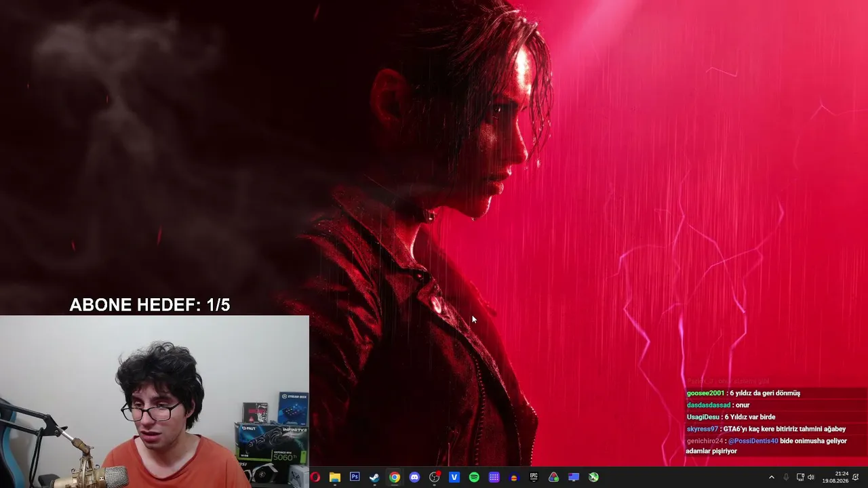The height and width of the screenshot is (488, 868).
Task: Open the monitor-shaped app on the taskbar
Action: point(574,477)
